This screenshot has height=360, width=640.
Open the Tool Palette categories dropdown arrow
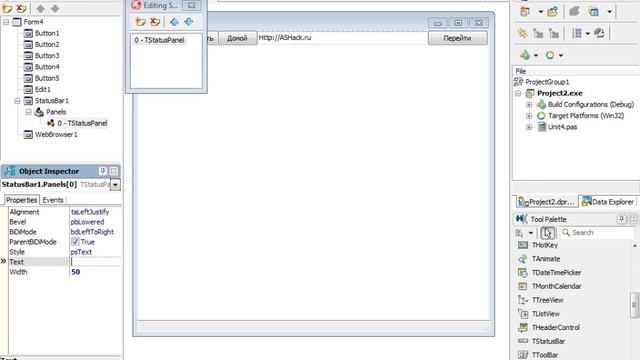tap(531, 233)
